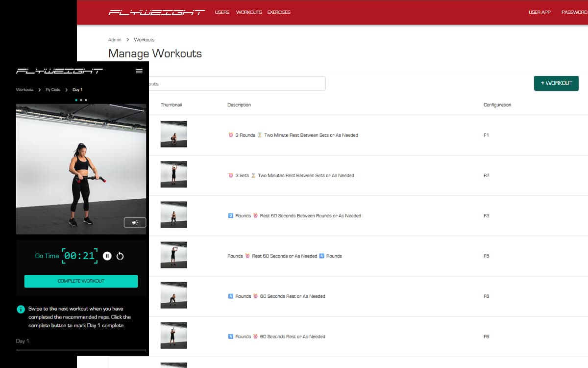Click 'Rest 60 Seconds Between Rounds' description
The height and width of the screenshot is (368, 588).
[x=294, y=216]
